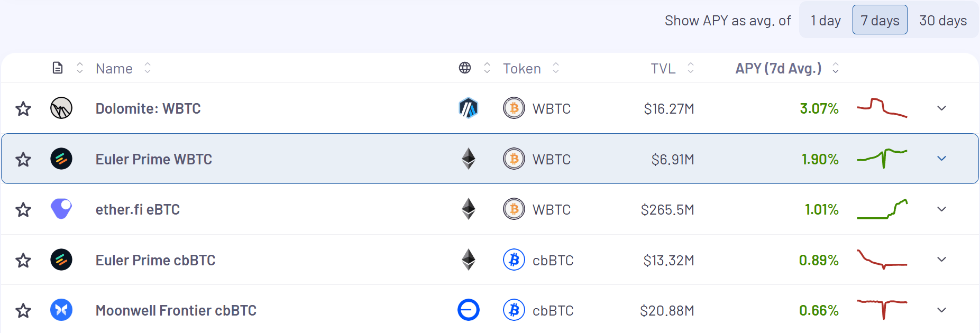
Task: Click the cbBTC token icon in Euler Prime cbBTC row
Action: point(514,260)
